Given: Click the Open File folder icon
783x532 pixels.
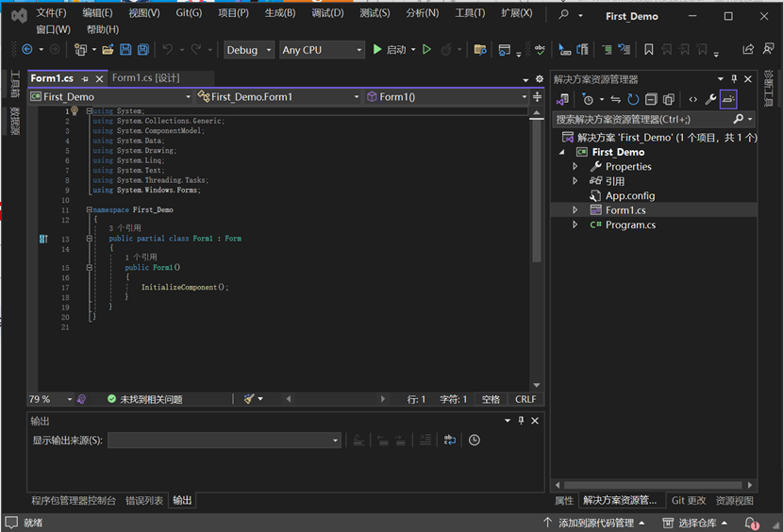Looking at the screenshot, I should point(108,49).
